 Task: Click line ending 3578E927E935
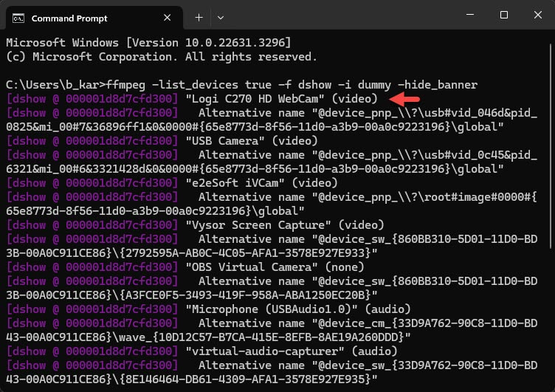pos(192,379)
